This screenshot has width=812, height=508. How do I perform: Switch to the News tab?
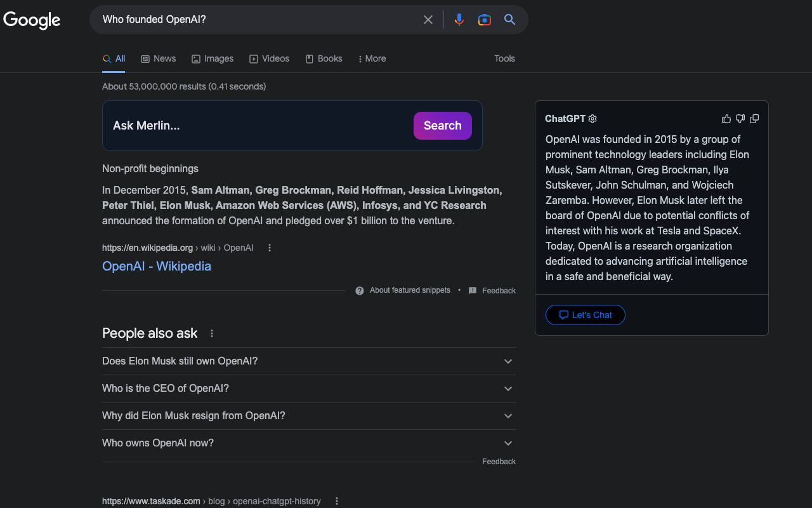[x=158, y=58]
